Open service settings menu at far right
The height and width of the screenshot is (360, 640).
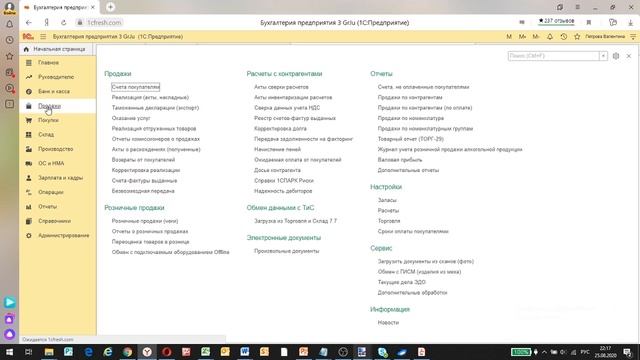[633, 37]
